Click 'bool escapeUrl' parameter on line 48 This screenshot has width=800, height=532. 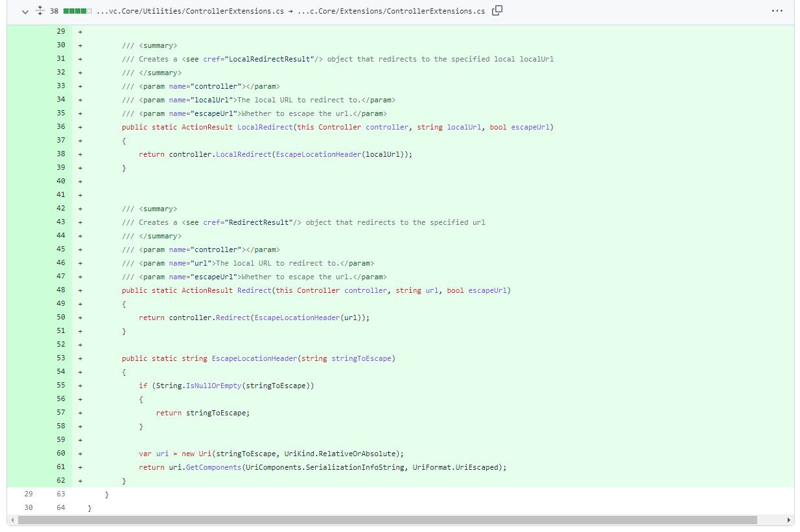coord(477,290)
